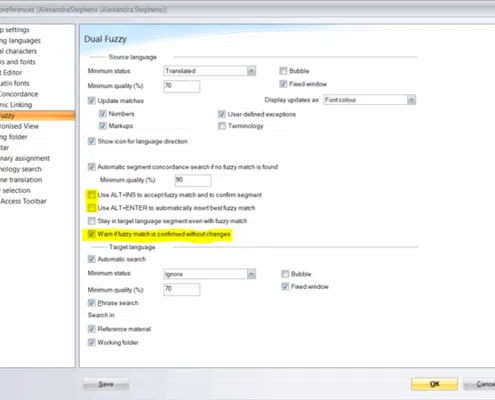Check Use ALT+INS to accept fuzzy match

[91, 195]
